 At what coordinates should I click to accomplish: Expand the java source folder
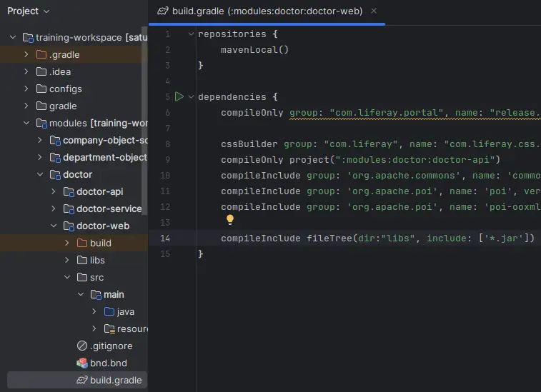tap(94, 311)
